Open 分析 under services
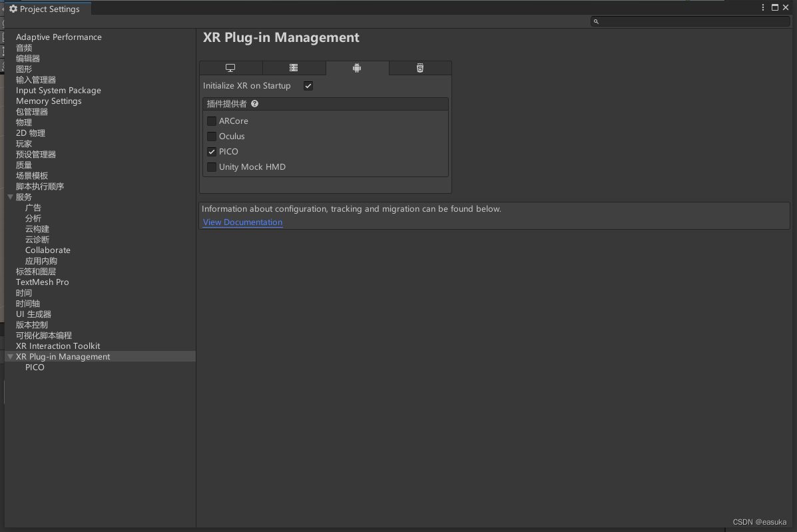Image resolution: width=797 pixels, height=532 pixels. pos(33,218)
